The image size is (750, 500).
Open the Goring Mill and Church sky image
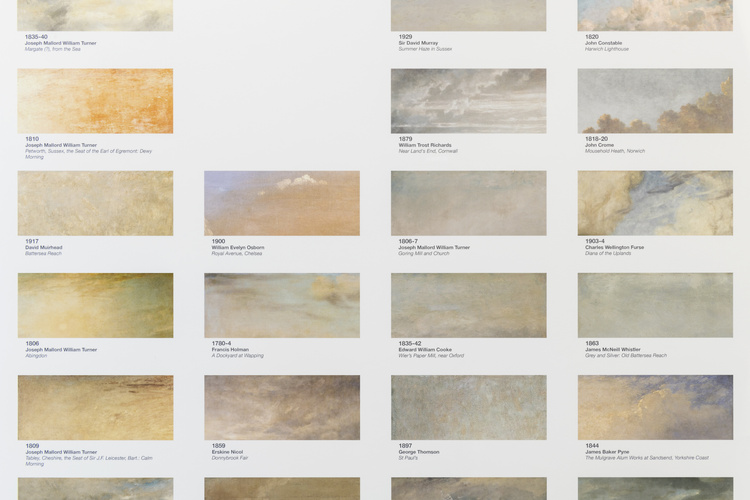click(469, 203)
